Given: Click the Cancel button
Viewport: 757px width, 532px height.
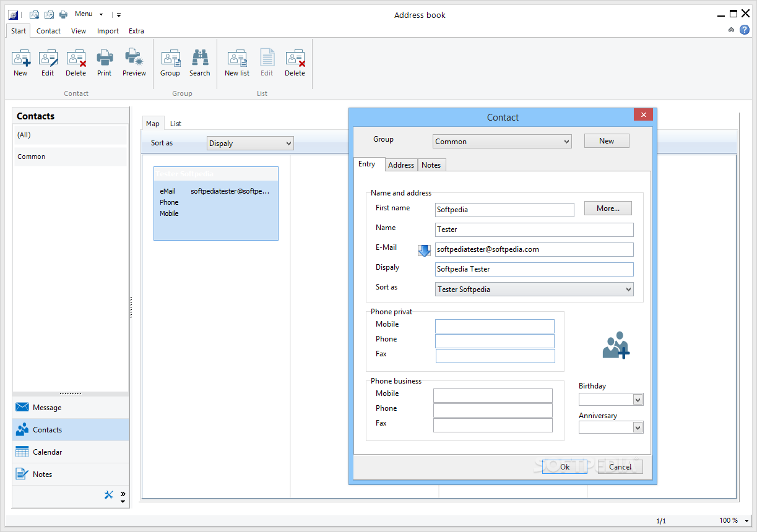Looking at the screenshot, I should pos(620,467).
